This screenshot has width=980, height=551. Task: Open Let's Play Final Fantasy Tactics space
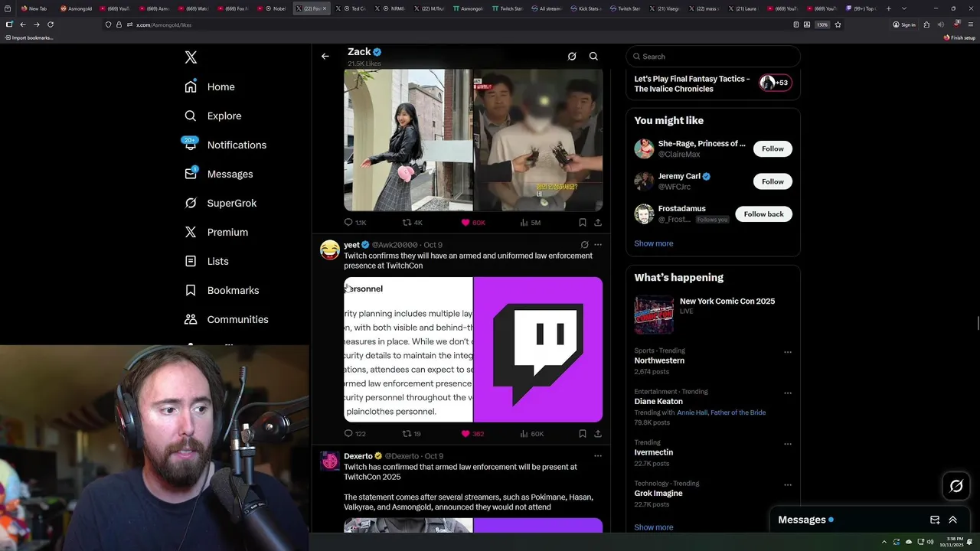tap(713, 84)
